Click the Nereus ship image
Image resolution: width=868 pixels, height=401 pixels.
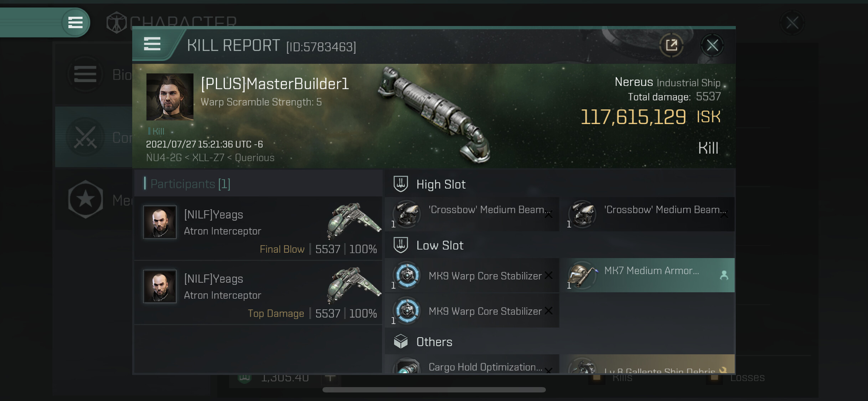tap(434, 114)
